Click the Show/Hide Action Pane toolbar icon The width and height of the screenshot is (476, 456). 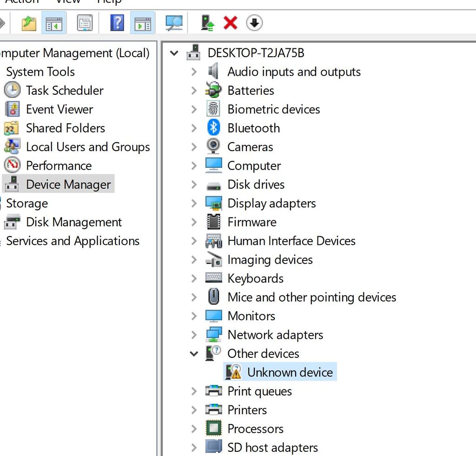tap(142, 22)
